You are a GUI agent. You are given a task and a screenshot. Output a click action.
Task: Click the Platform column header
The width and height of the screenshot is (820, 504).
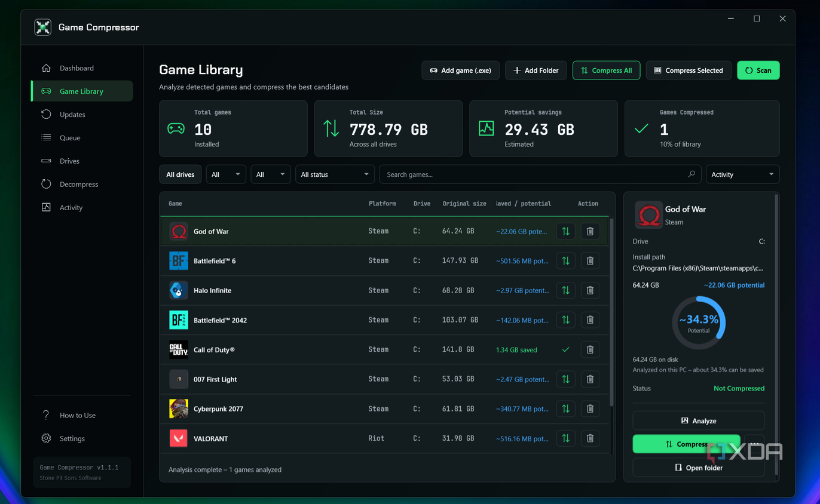click(383, 204)
